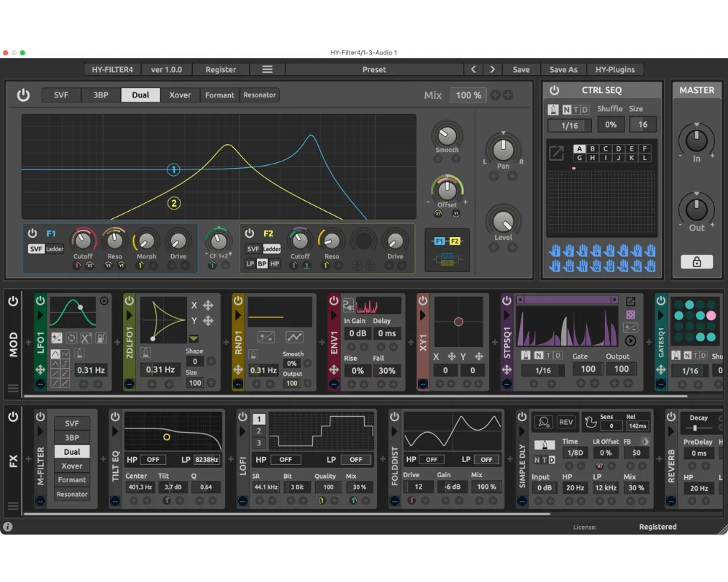Click the CTRL SEQ expand editor icon
This screenshot has height=582, width=728.
[x=556, y=154]
